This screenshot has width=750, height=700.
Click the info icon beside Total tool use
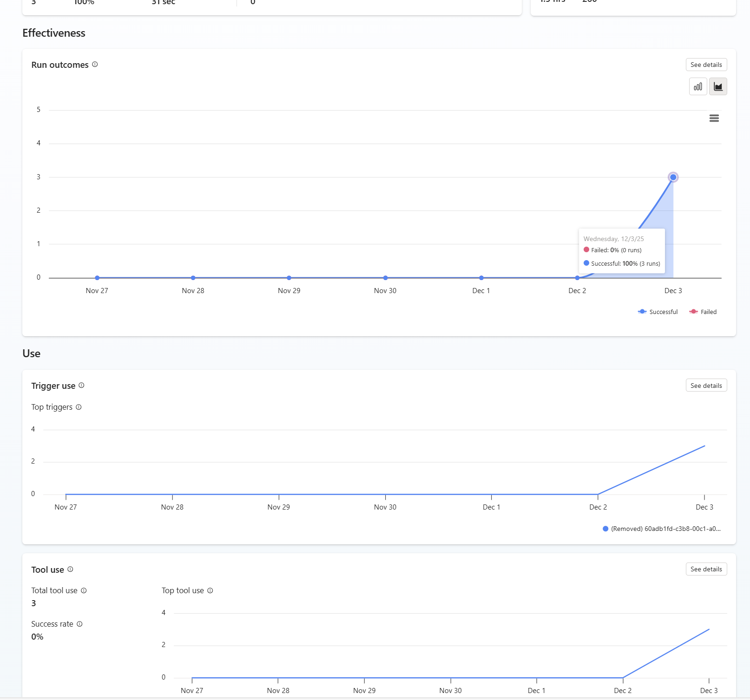[x=84, y=591]
